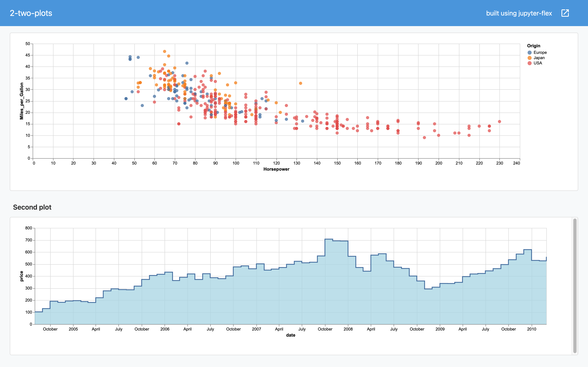This screenshot has width=588, height=367.
Task: Click the USA legend label
Action: tap(538, 63)
